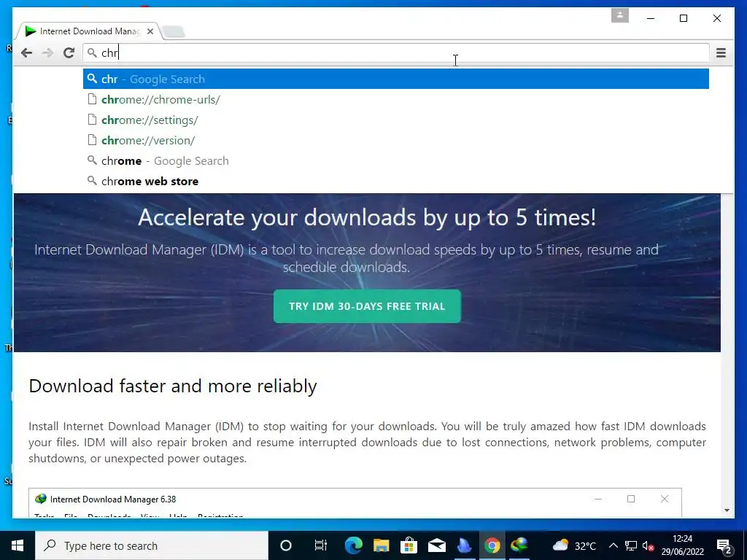
Task: Choose chrome://version/ suggestion
Action: pos(396,141)
